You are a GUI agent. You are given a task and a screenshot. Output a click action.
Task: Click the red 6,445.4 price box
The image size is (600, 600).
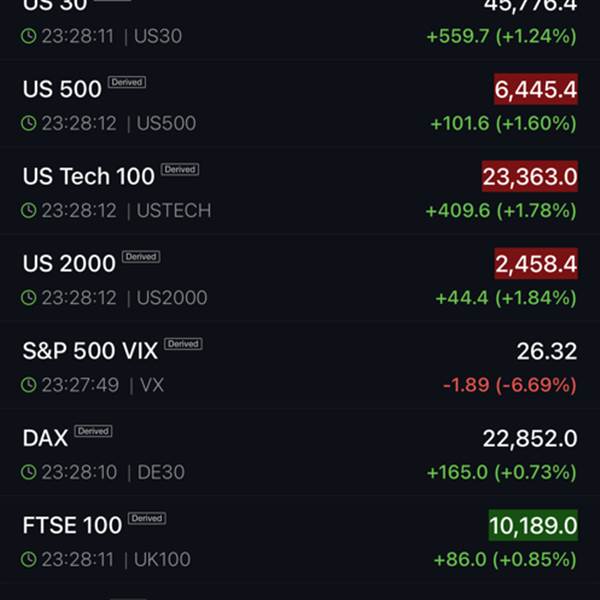[535, 90]
